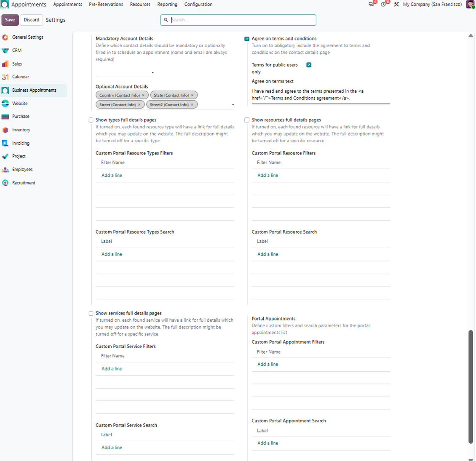Uncheck Terms for public users only

click(309, 65)
